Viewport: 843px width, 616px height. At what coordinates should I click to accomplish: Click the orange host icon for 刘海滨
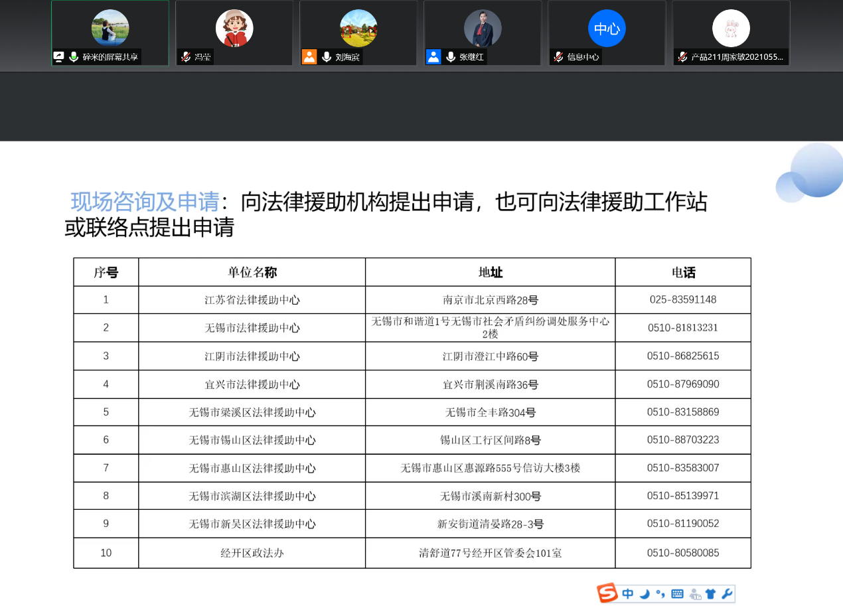coord(309,57)
